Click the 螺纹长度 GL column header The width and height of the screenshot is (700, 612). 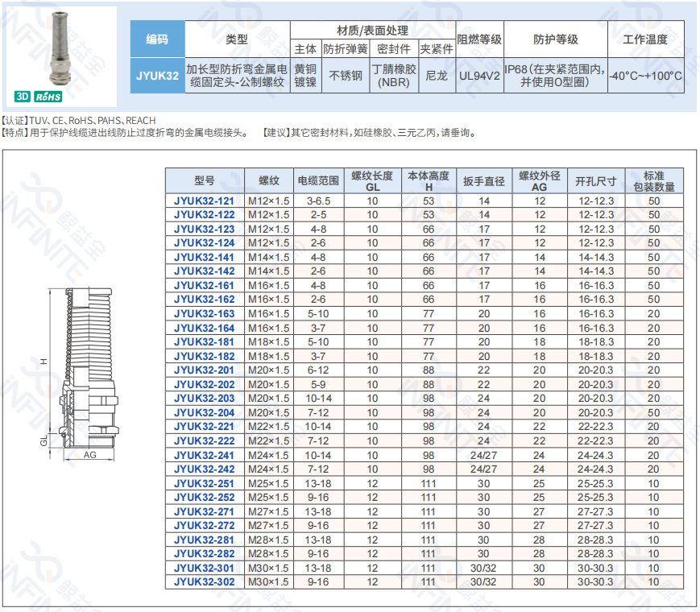coord(372,181)
